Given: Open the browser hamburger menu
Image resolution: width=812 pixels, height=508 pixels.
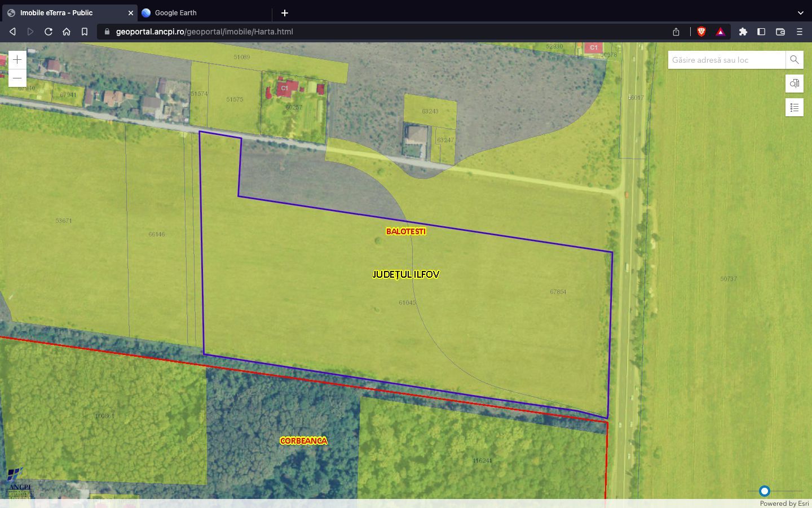Looking at the screenshot, I should [800, 32].
